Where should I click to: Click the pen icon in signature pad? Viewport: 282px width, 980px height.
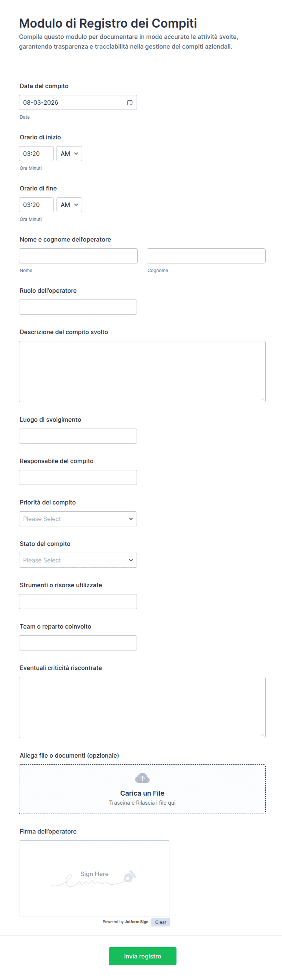point(129,876)
